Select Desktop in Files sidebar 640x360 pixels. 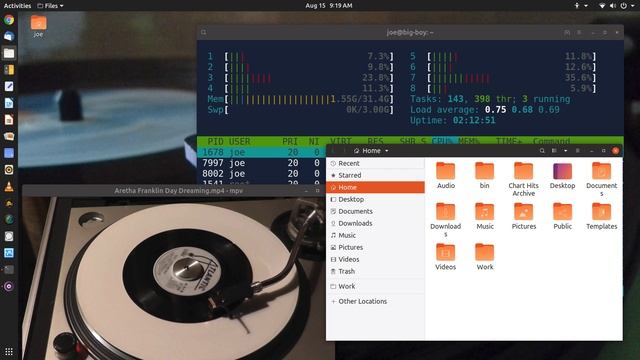[375, 199]
